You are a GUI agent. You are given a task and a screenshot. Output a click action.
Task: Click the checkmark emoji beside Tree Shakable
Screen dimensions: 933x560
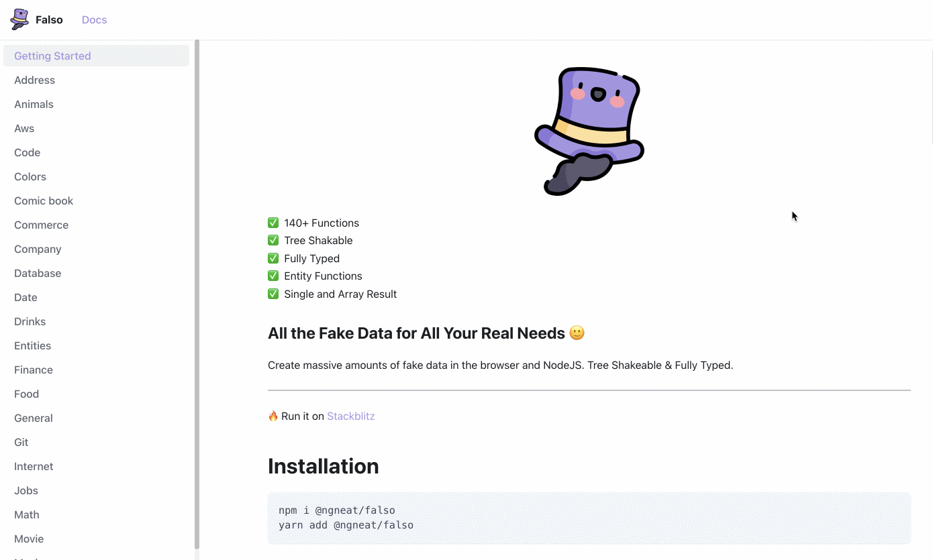click(x=273, y=240)
